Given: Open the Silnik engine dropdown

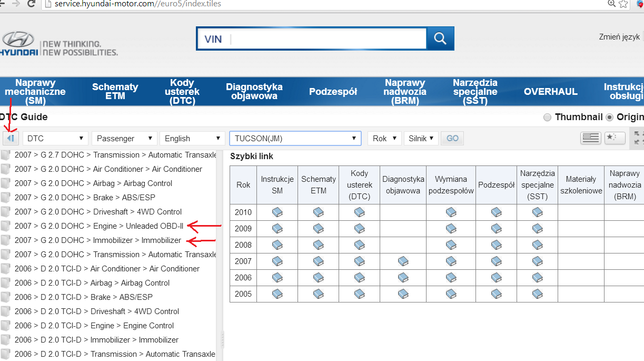Looking at the screenshot, I should pos(421,138).
